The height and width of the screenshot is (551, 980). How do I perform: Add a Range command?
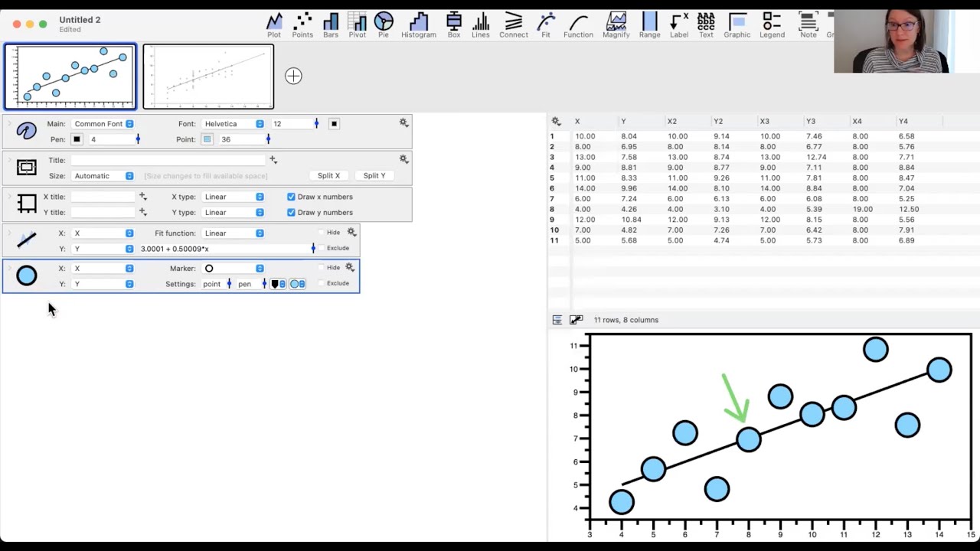click(x=650, y=24)
